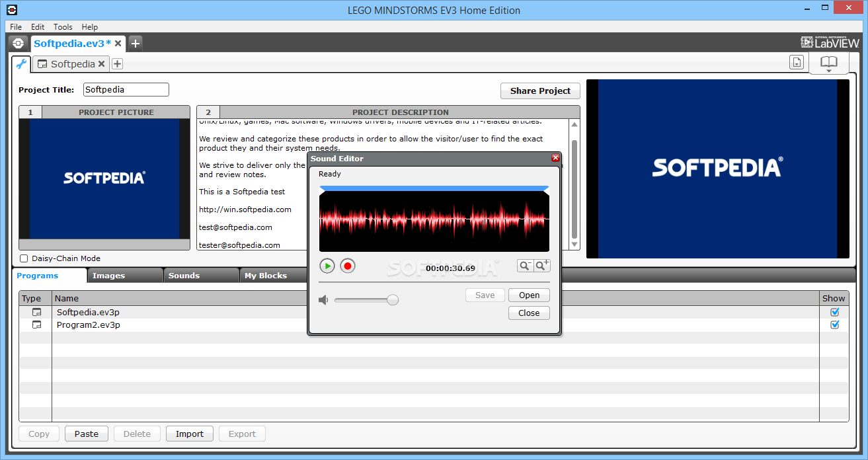Image resolution: width=868 pixels, height=460 pixels.
Task: Expand the content editor book icon
Action: [x=829, y=63]
